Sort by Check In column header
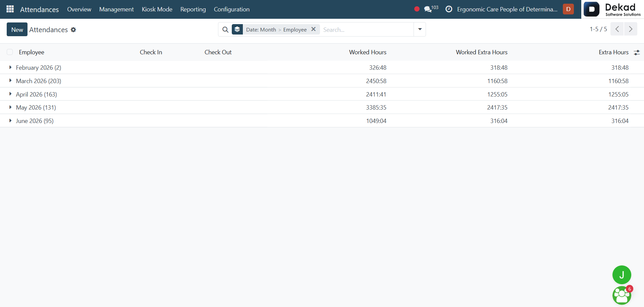Image resolution: width=644 pixels, height=307 pixels. [x=151, y=52]
